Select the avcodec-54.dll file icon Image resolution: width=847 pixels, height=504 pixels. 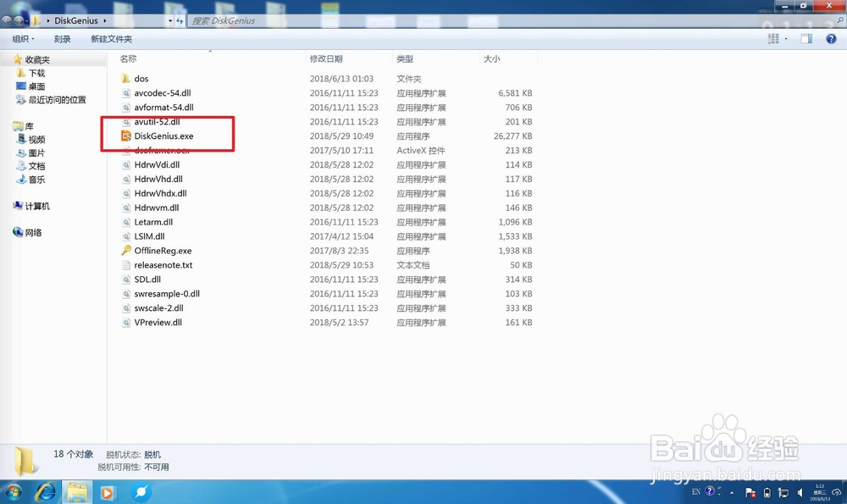click(x=126, y=93)
